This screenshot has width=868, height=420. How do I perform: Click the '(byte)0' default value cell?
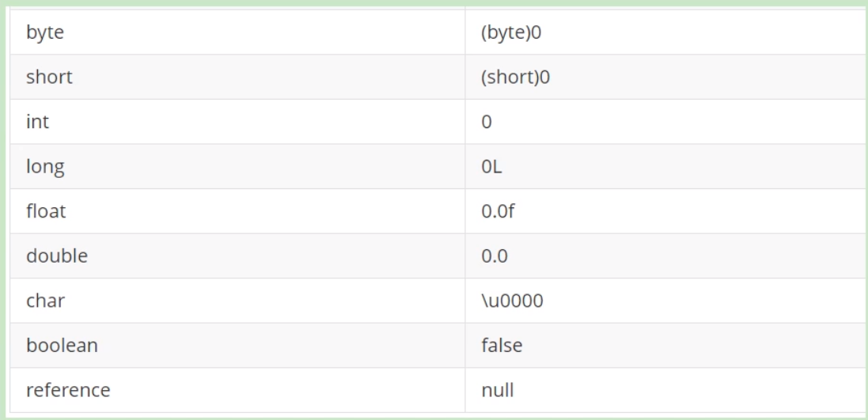(508, 34)
